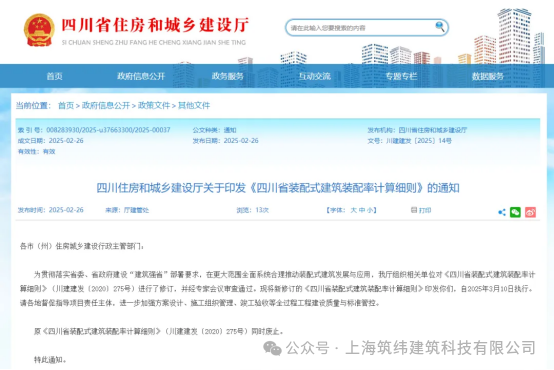
Task: Open the 政务服务 navigation menu
Action: [228, 76]
